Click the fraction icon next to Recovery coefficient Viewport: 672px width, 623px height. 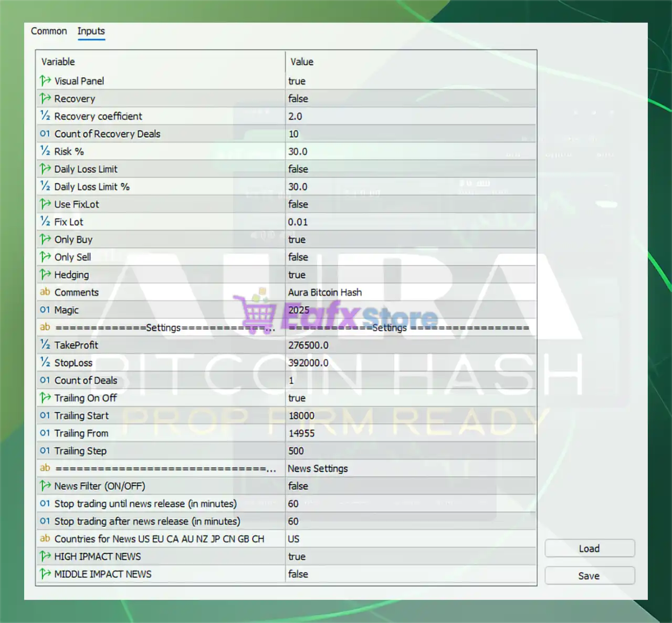pyautogui.click(x=45, y=116)
